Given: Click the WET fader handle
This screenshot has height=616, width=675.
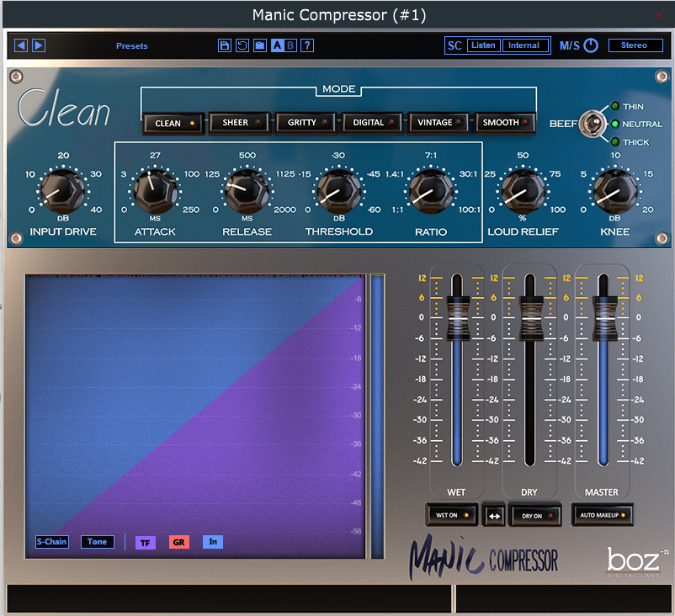Looking at the screenshot, I should tap(457, 318).
